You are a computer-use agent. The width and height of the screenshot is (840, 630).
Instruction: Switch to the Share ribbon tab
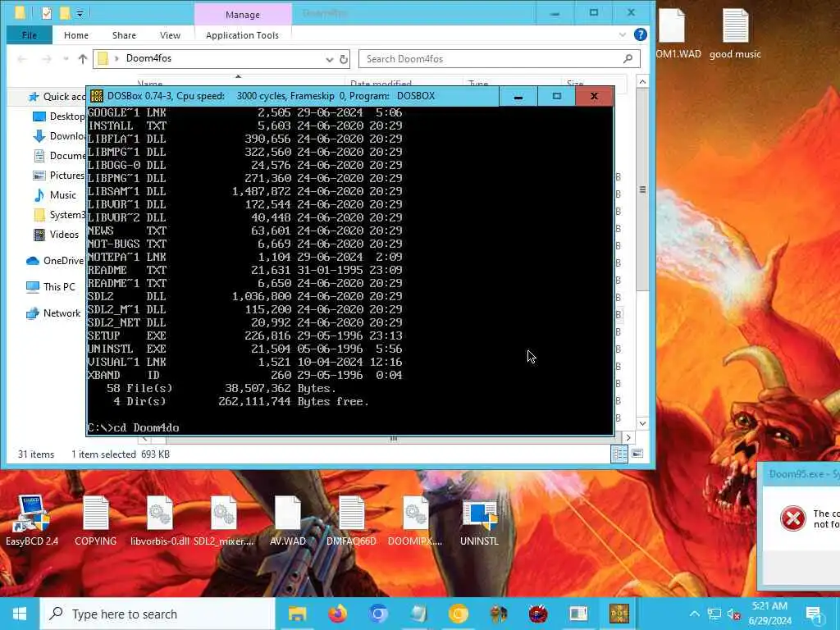(124, 35)
